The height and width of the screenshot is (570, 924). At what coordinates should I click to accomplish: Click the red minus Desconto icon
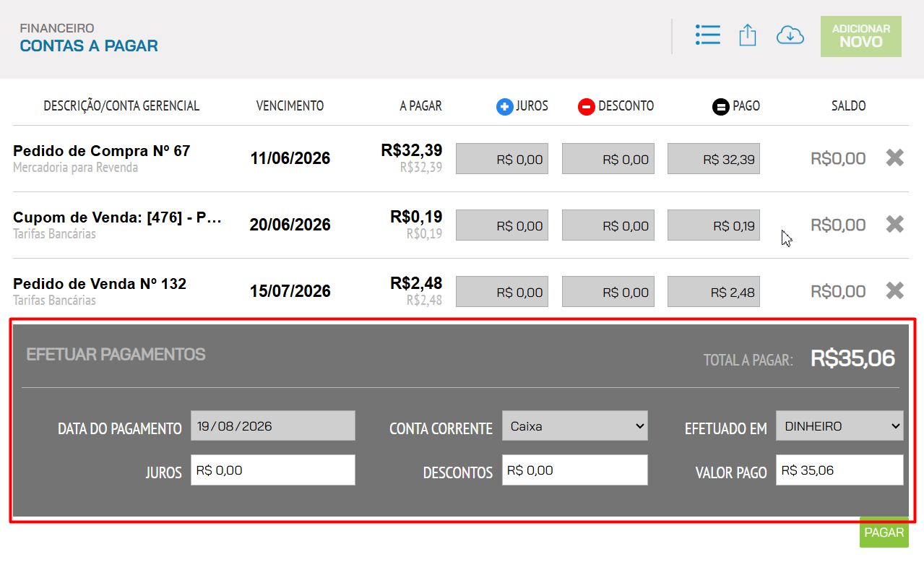tap(586, 107)
